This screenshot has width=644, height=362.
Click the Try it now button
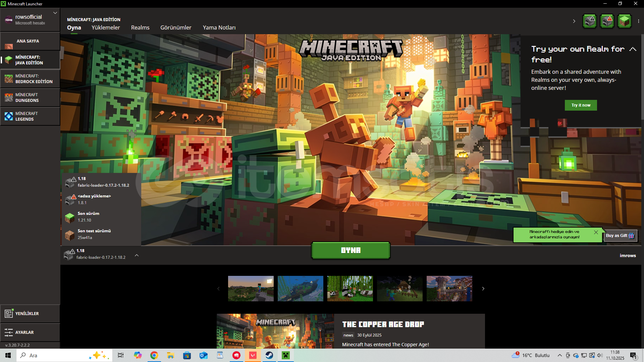click(x=581, y=105)
